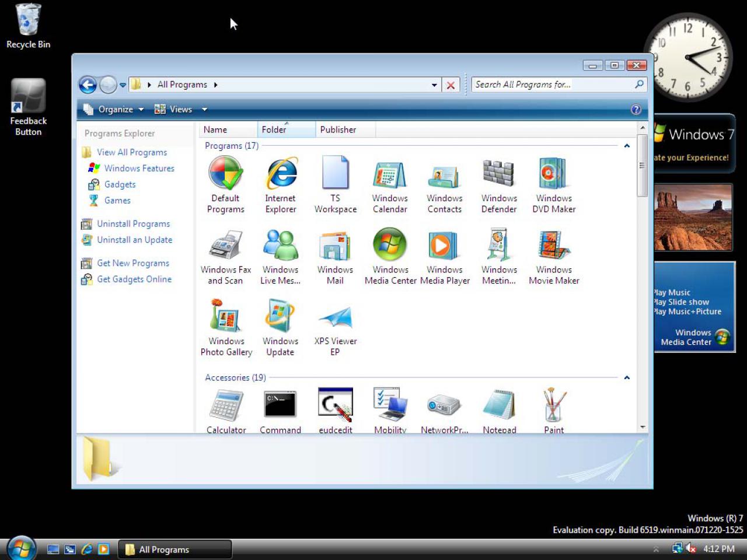Viewport: 747px width, 560px height.
Task: Open Games in sidebar
Action: [x=117, y=200]
